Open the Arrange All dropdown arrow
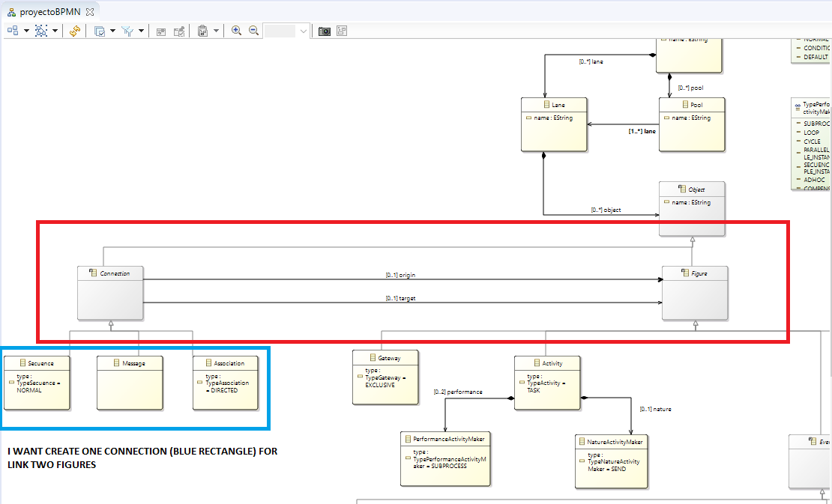 [26, 31]
